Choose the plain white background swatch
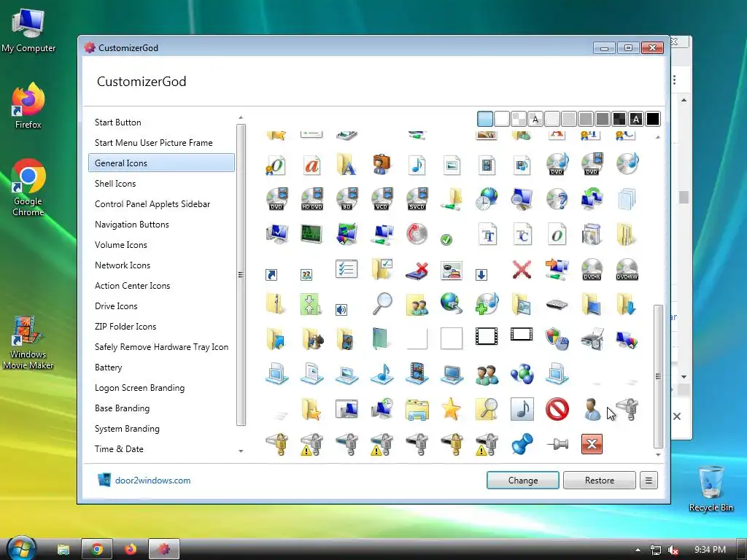Viewport: 747px width, 560px height. [502, 119]
